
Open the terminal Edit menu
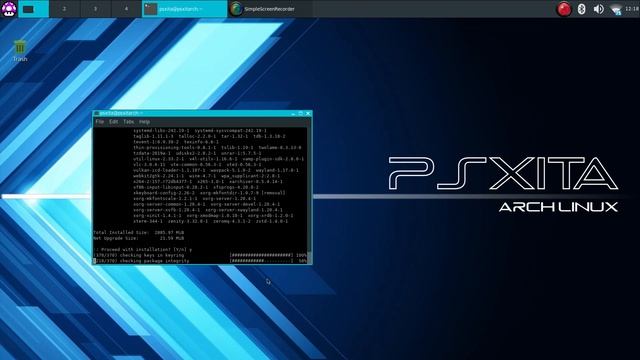(113, 122)
